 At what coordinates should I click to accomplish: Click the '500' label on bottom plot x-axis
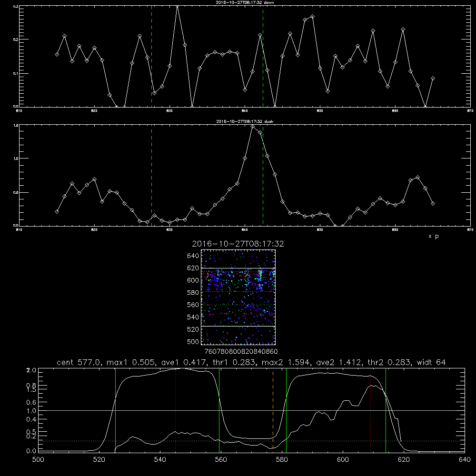(38, 460)
